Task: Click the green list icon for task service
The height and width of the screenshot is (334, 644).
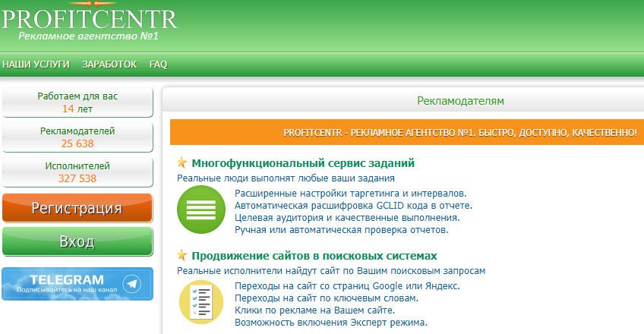Action: (201, 210)
